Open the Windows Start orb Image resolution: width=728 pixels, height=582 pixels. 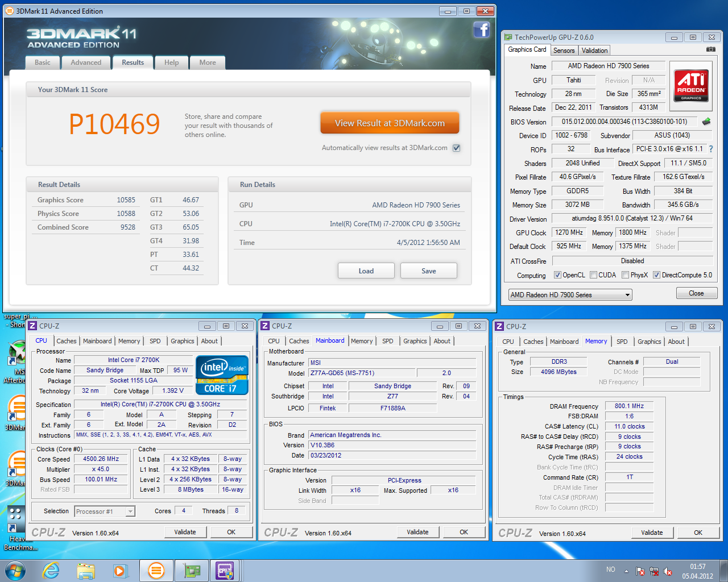15,571
